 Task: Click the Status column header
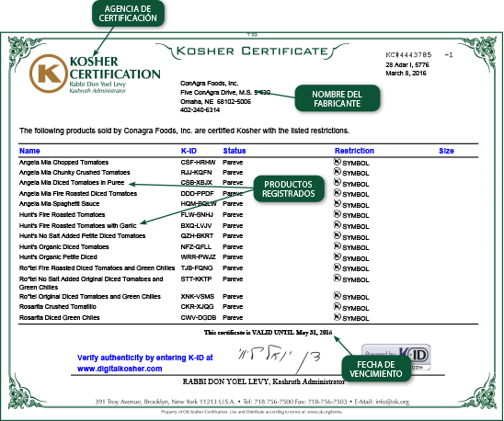235,151
